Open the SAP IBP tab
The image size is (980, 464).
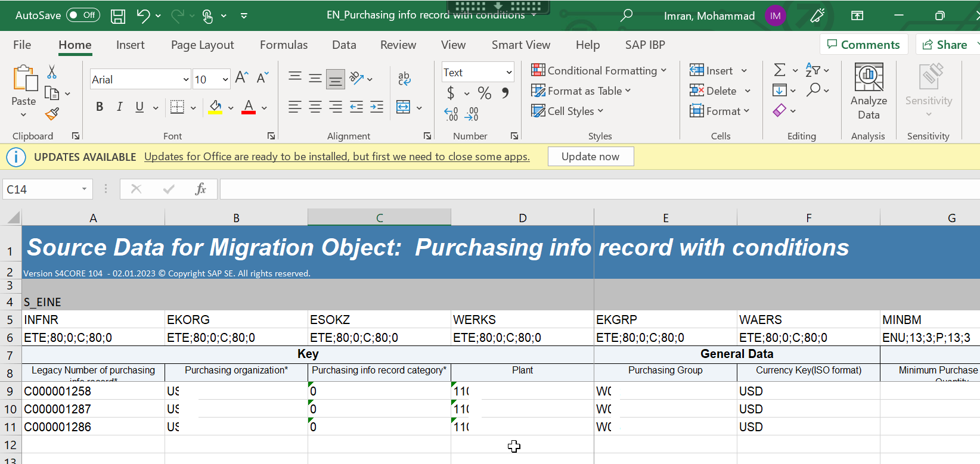point(645,45)
